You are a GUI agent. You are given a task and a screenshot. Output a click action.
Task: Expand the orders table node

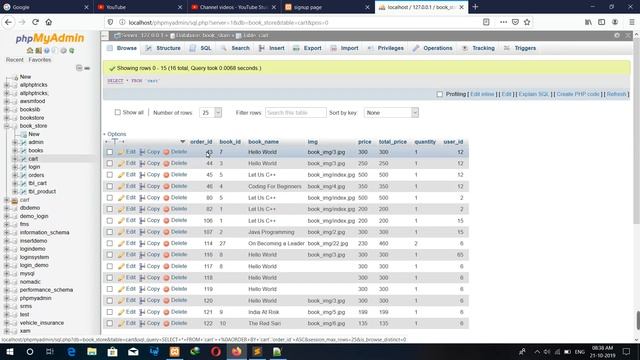pyautogui.click(x=15, y=175)
